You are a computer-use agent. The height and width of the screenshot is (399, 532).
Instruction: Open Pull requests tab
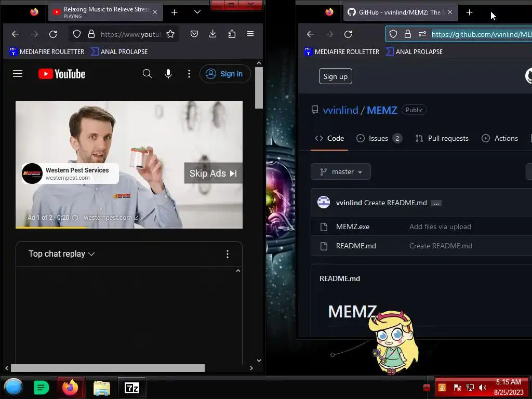click(x=442, y=138)
